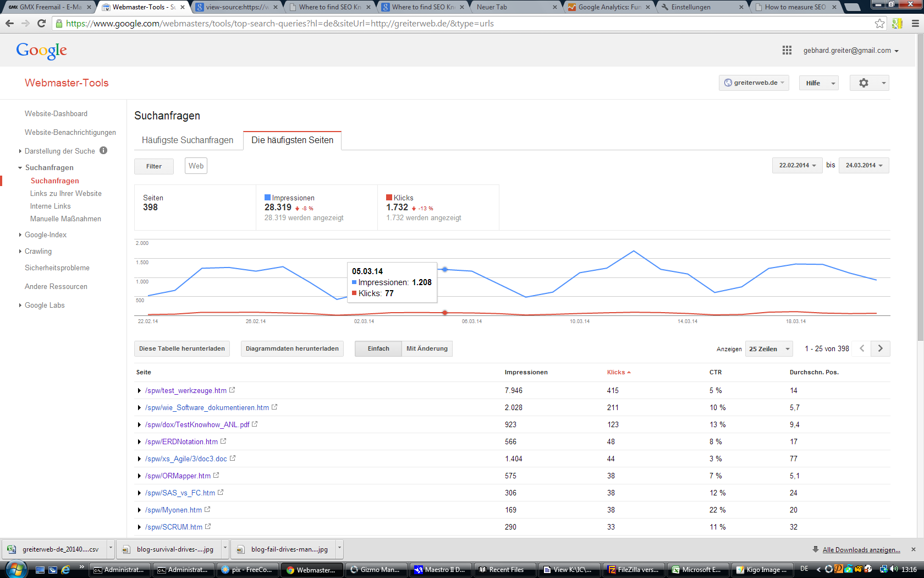924x578 pixels.
Task: Click Google logo
Action: (42, 51)
